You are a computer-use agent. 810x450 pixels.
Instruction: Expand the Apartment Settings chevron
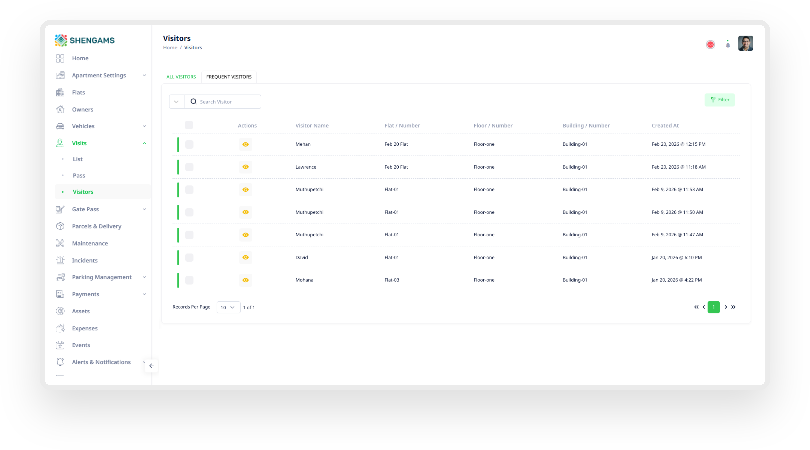(x=144, y=75)
